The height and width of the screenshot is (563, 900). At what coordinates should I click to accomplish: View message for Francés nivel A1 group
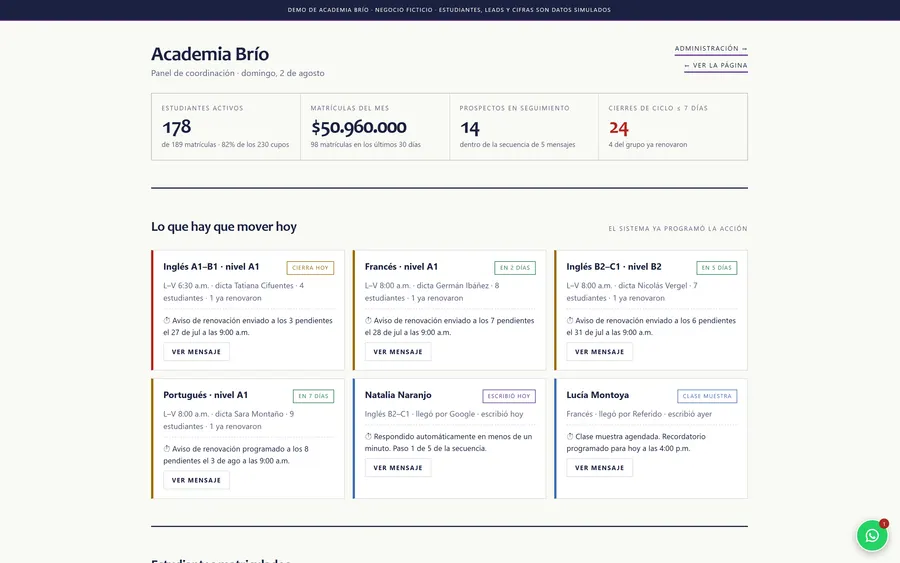point(398,352)
